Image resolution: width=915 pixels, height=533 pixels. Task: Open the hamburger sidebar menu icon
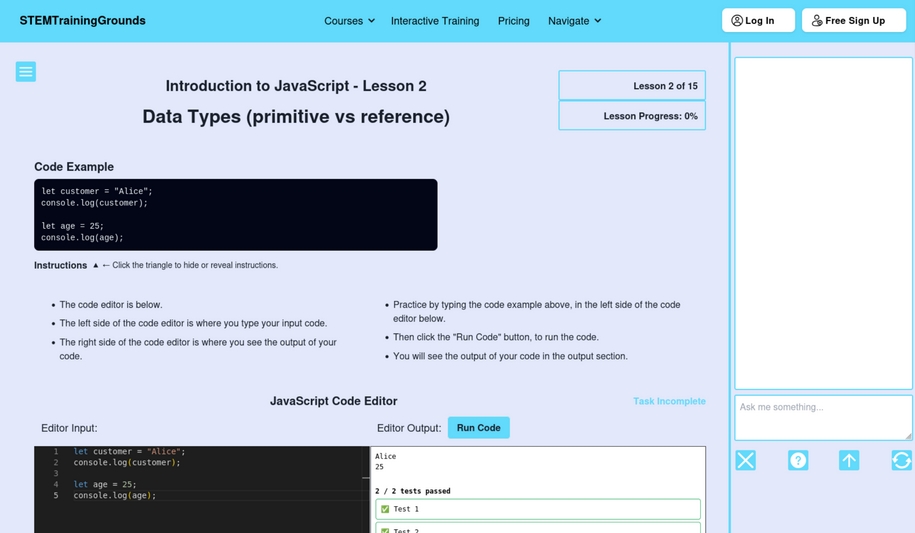pos(26,72)
